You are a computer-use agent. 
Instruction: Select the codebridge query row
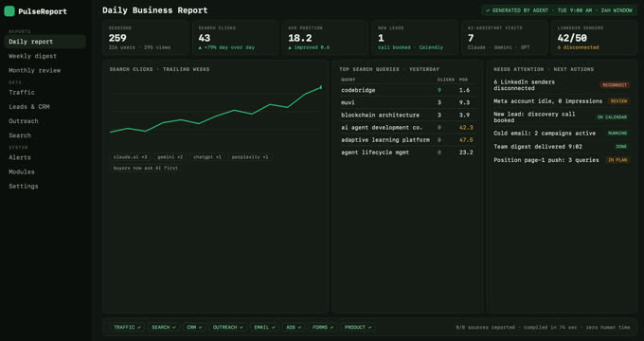click(x=408, y=90)
